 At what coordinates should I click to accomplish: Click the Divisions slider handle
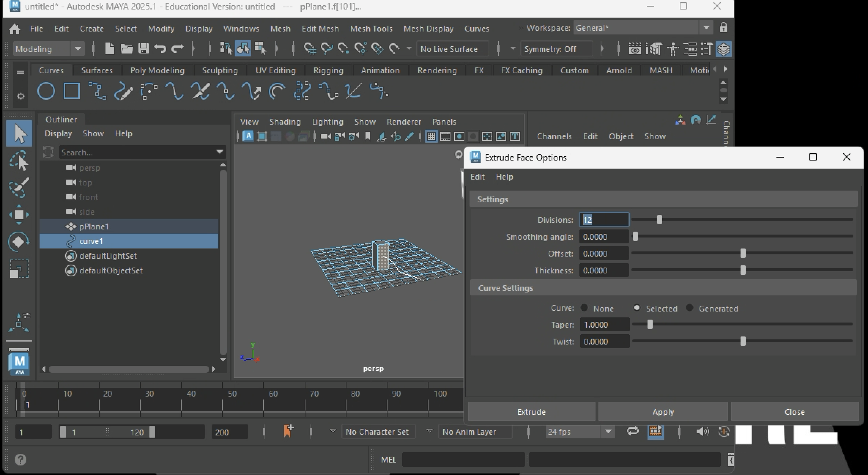click(x=660, y=220)
